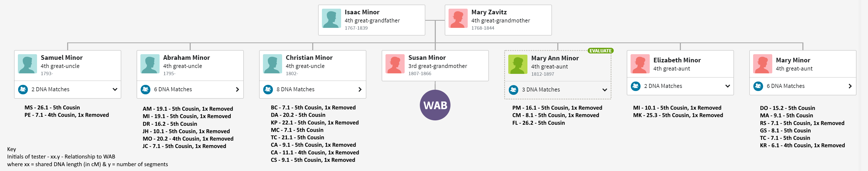Click Mary Ann Minor's green avatar icon
This screenshot has width=868, height=171.
click(518, 64)
